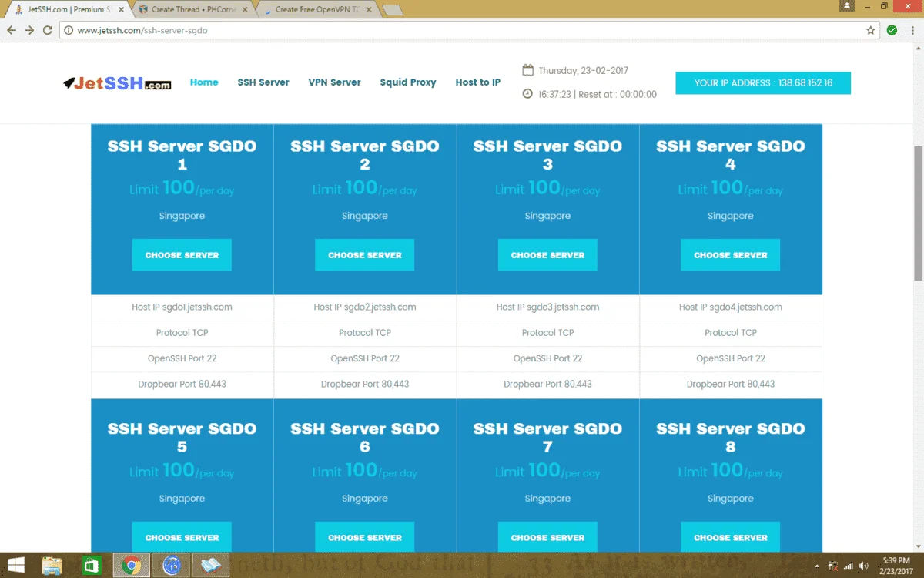Screen dimensions: 924x578
Task: Open a new browser tab
Action: 392,10
